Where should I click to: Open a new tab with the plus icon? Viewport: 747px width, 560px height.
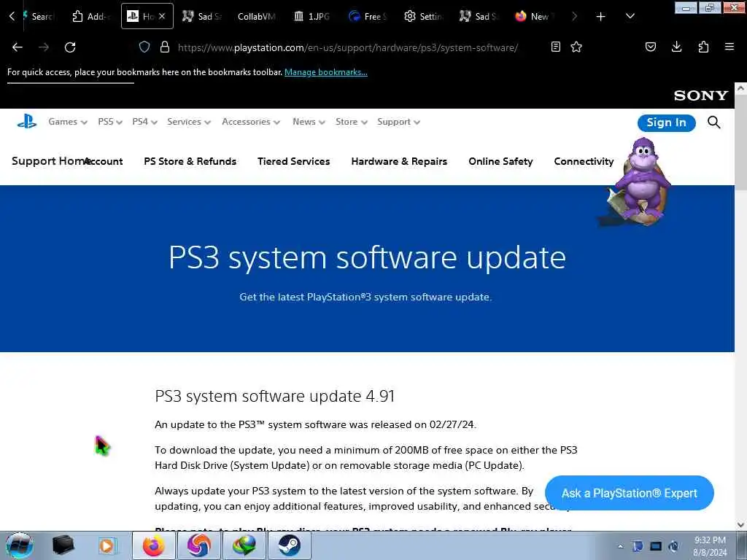[601, 17]
